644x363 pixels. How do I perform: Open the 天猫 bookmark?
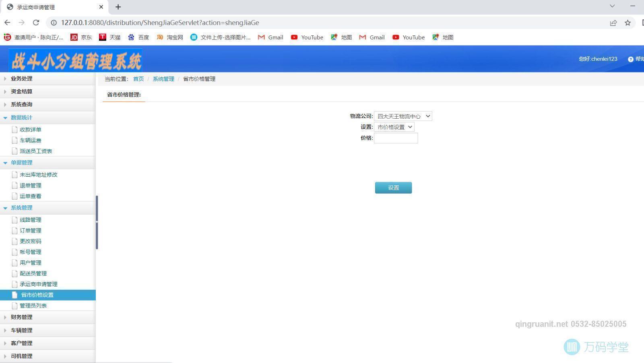110,37
